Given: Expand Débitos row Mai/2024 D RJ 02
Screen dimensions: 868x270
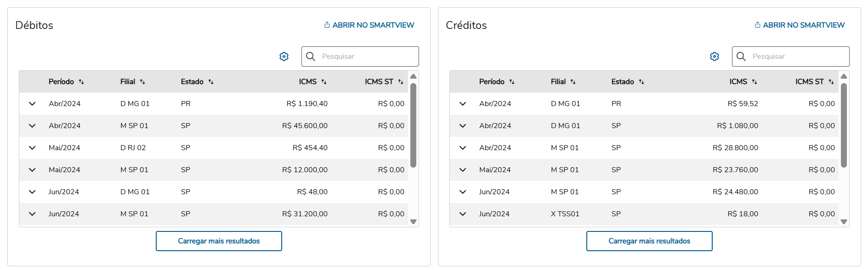Looking at the screenshot, I should pos(32,148).
